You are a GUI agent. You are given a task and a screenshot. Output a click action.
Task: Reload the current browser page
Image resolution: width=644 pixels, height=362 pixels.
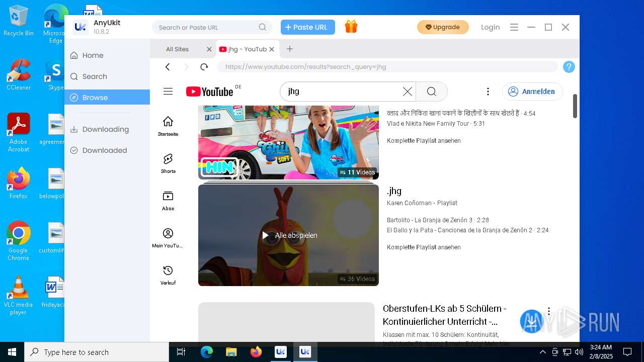[204, 67]
